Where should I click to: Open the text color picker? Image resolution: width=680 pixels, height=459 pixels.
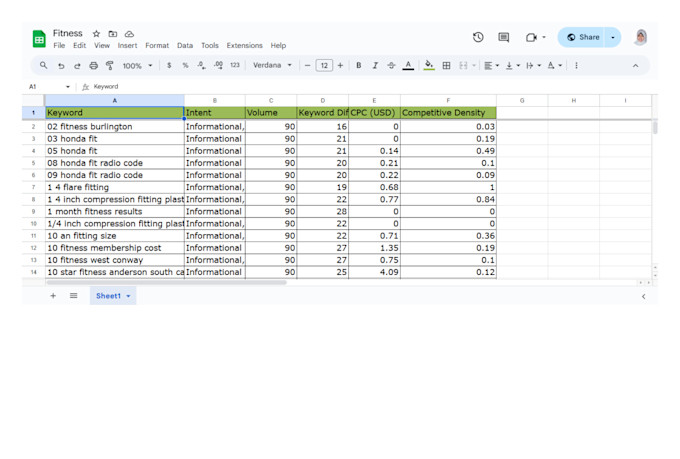[x=408, y=66]
